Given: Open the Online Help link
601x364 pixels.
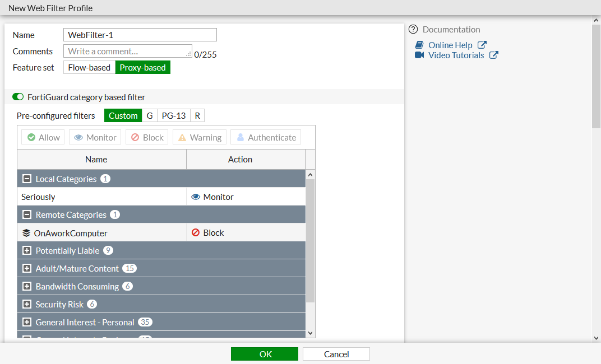Looking at the screenshot, I should [x=450, y=45].
